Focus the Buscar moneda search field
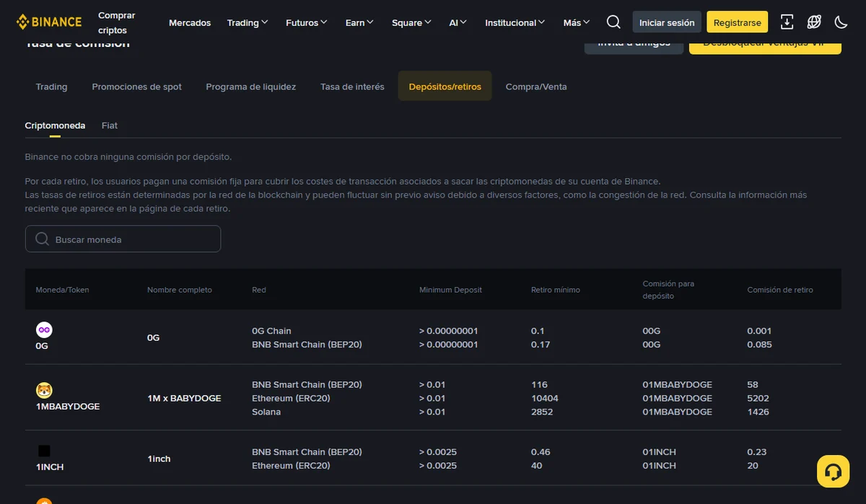 pos(123,239)
